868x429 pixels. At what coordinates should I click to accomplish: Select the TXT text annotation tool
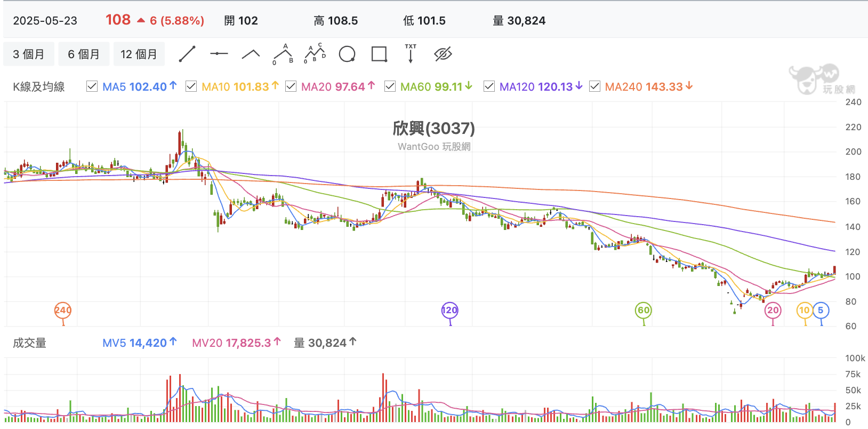point(411,54)
